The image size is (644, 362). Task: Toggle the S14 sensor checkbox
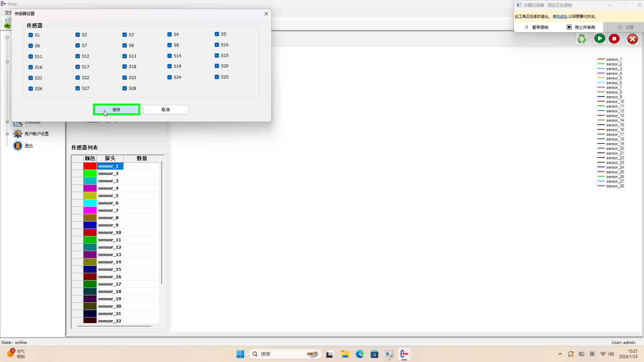click(x=170, y=56)
